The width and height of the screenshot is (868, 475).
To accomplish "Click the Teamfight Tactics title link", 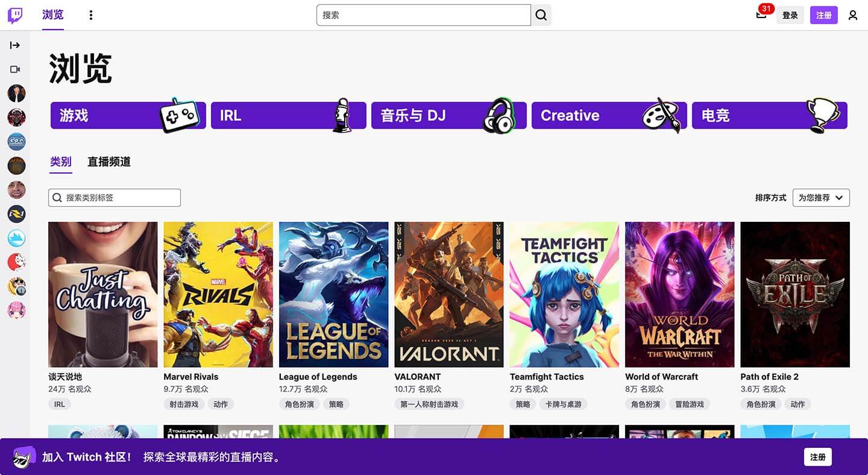I will tap(547, 377).
